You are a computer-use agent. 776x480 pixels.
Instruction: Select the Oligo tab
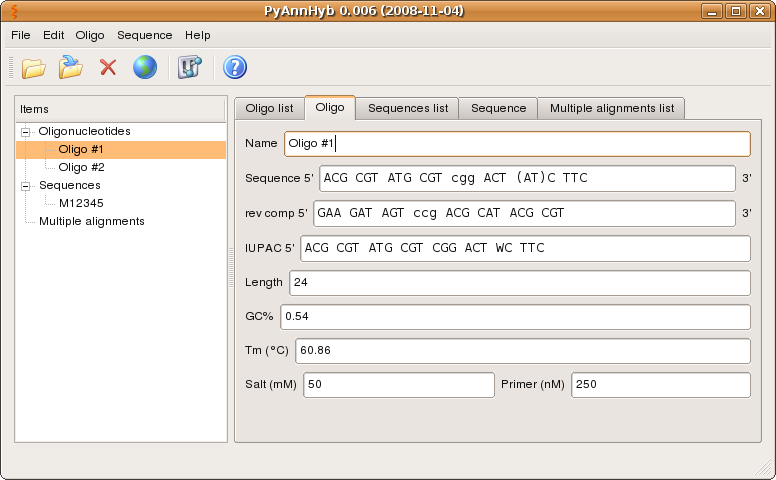330,107
